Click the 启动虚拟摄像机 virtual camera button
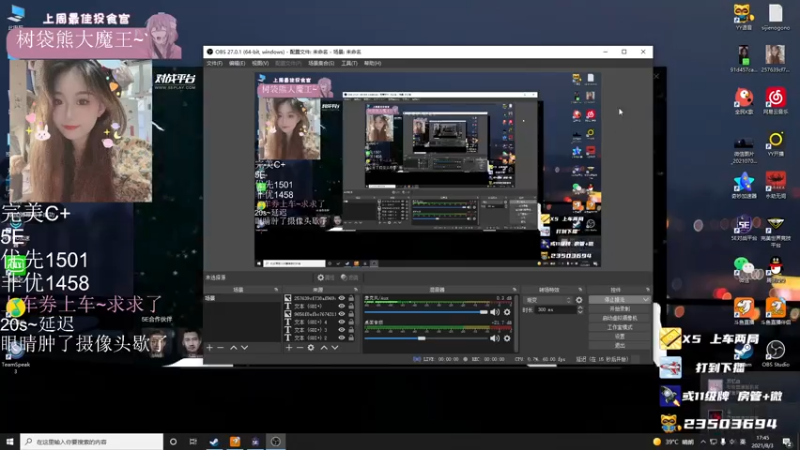 619,318
